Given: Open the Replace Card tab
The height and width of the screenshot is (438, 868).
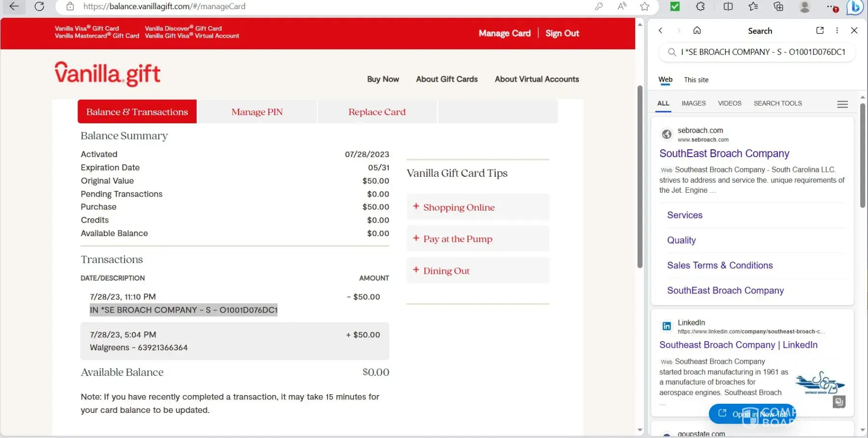Looking at the screenshot, I should tap(377, 112).
